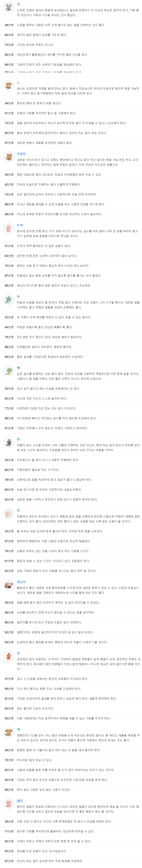
Task: Open the 원숭이 heading link
Action: pos(21,582)
